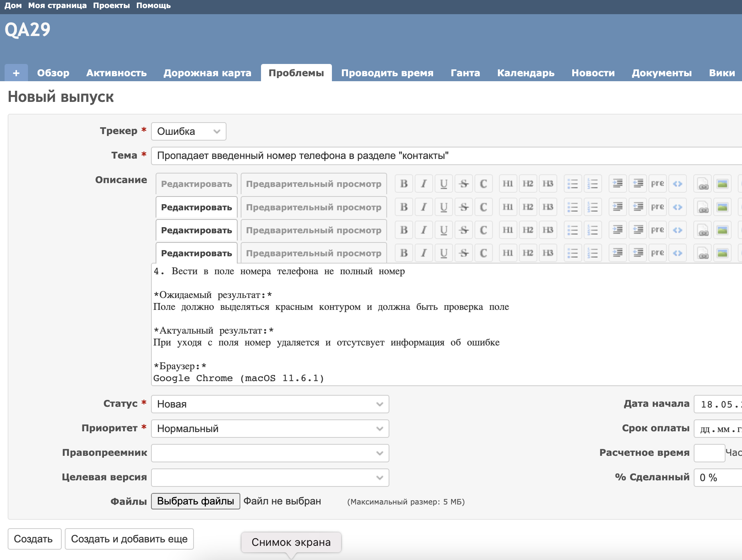This screenshot has height=560, width=742.
Task: Click Bold in the topmost description toolbar
Action: pyautogui.click(x=404, y=184)
